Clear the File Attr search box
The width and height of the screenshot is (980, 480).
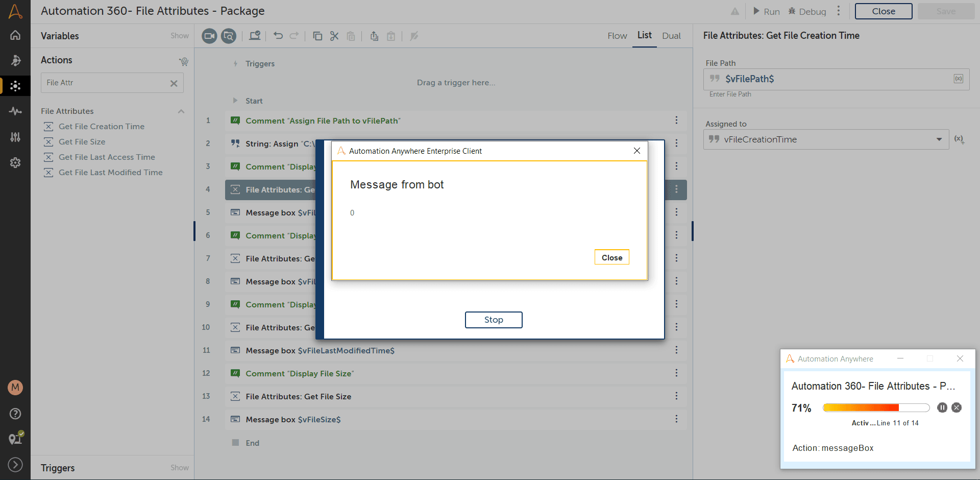(x=174, y=83)
